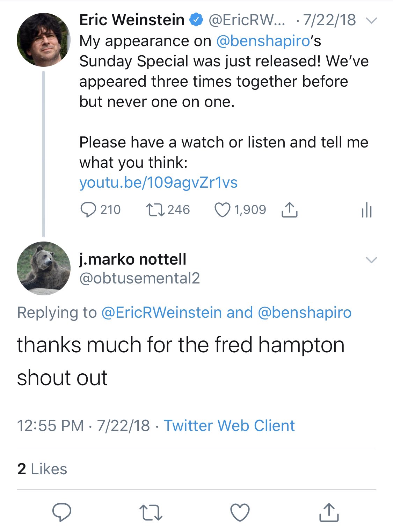Open the youtu.be/109agvZr1vs link
Viewport: 393px width, 532px height.
coord(158,182)
